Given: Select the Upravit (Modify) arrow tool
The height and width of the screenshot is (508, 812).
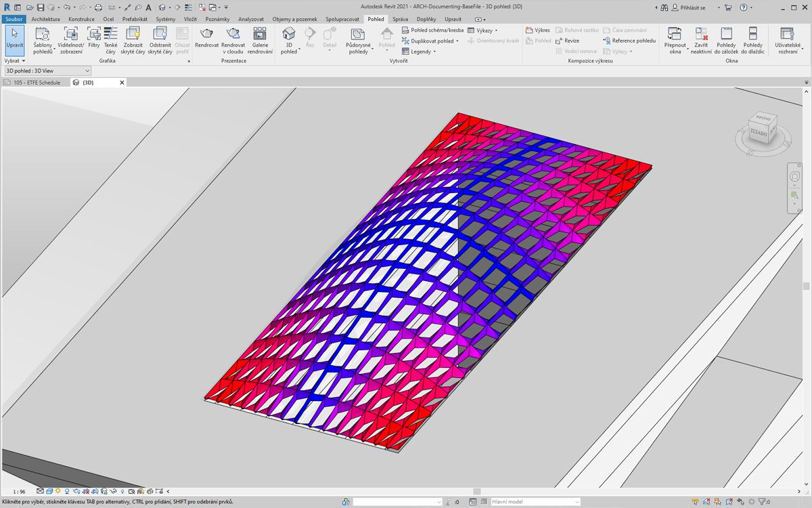Looking at the screenshot, I should 14,41.
